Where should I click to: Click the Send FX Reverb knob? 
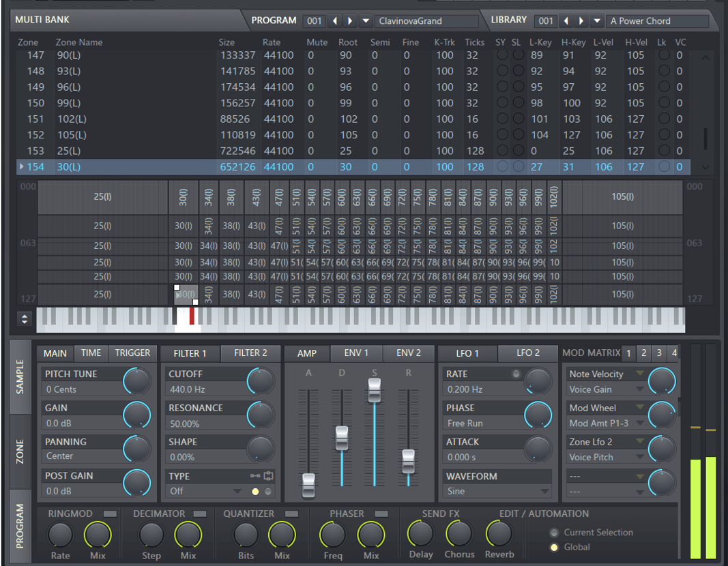pyautogui.click(x=499, y=533)
